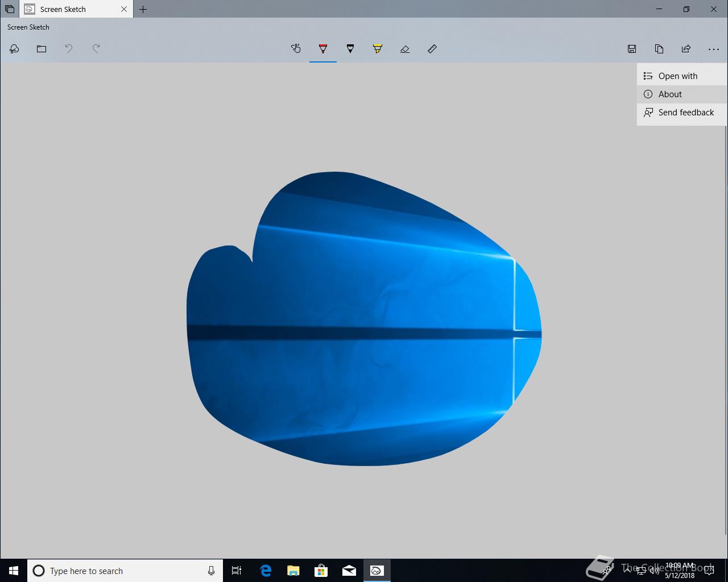728x582 pixels.
Task: Open Task View from the taskbar
Action: pos(237,571)
